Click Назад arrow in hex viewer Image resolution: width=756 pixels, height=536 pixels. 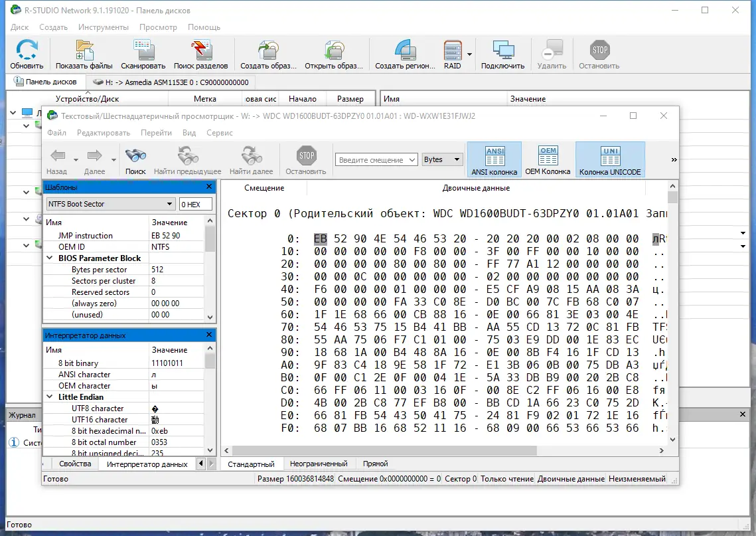pos(58,155)
